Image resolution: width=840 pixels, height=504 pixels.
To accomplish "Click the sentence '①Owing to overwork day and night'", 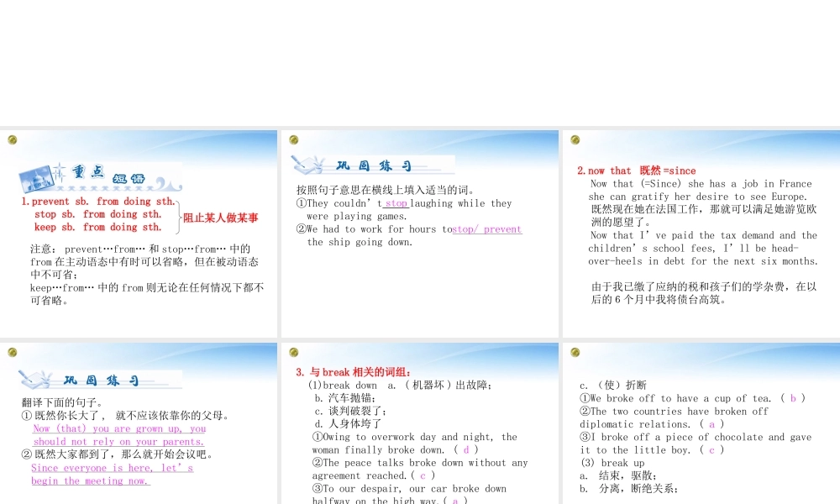I will click(415, 444).
